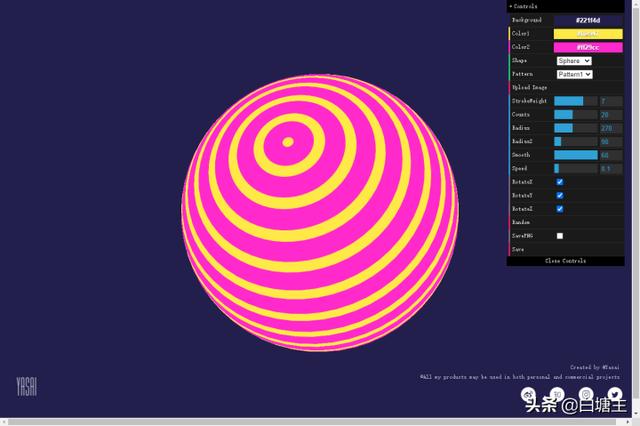Click the horizontal scrollbar track at bottom

tap(316, 422)
